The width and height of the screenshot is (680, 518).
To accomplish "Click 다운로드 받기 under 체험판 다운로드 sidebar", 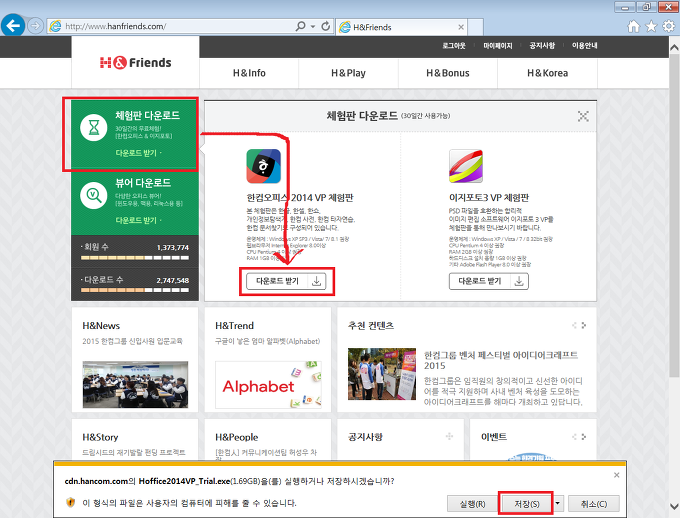I will [x=138, y=153].
